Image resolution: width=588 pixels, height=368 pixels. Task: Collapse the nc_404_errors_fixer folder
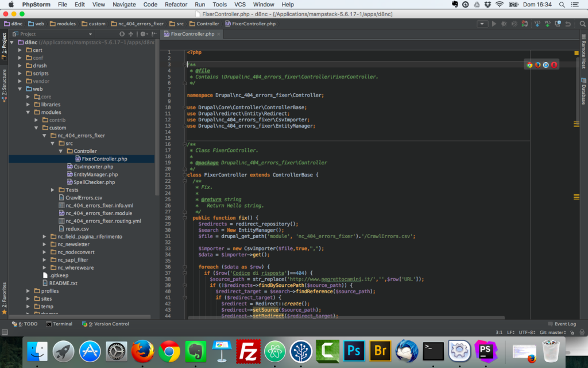[x=45, y=136]
